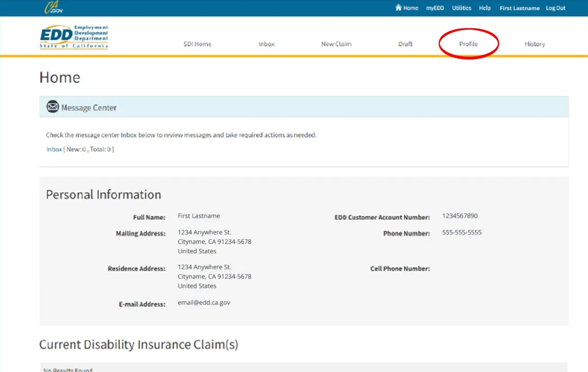The width and height of the screenshot is (588, 372).
Task: Select "1234 Anywhere St." in the Mailing Address
Action: pyautogui.click(x=204, y=233)
